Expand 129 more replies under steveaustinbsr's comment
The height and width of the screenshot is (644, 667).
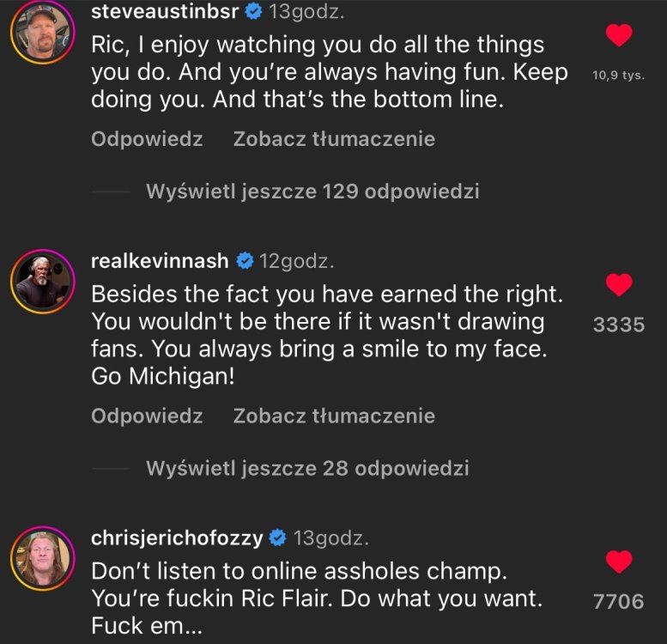tap(312, 191)
